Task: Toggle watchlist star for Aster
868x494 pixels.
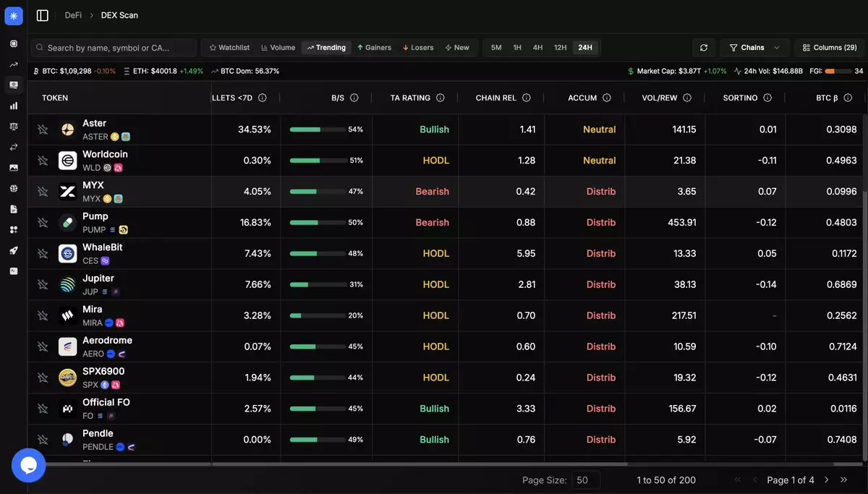Action: pos(43,129)
